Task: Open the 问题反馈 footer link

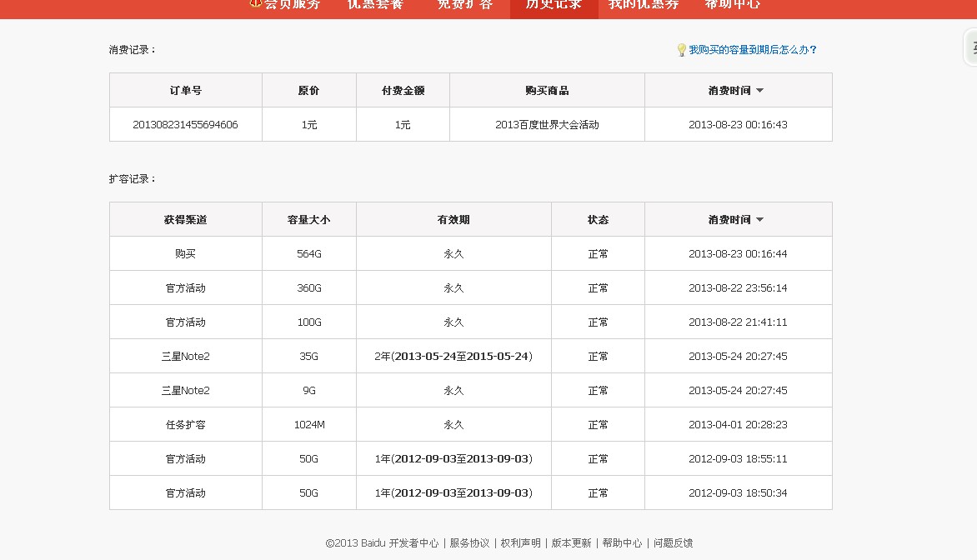Action: point(673,543)
